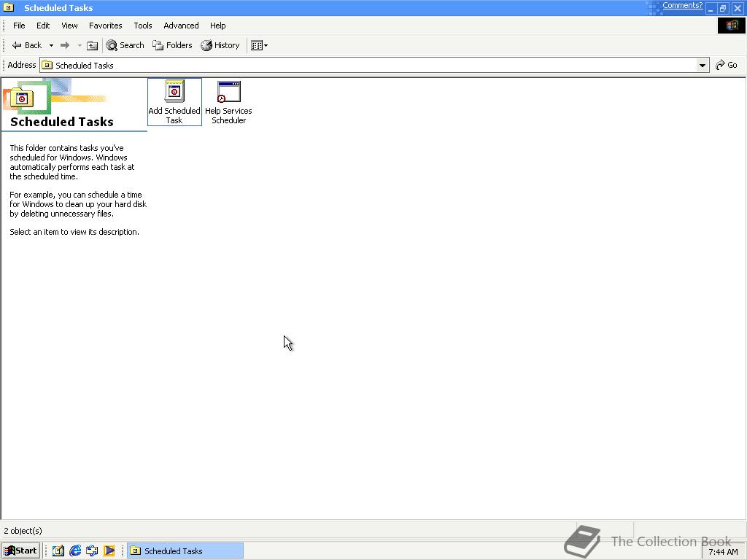
Task: Go back with the Back button
Action: pos(27,45)
